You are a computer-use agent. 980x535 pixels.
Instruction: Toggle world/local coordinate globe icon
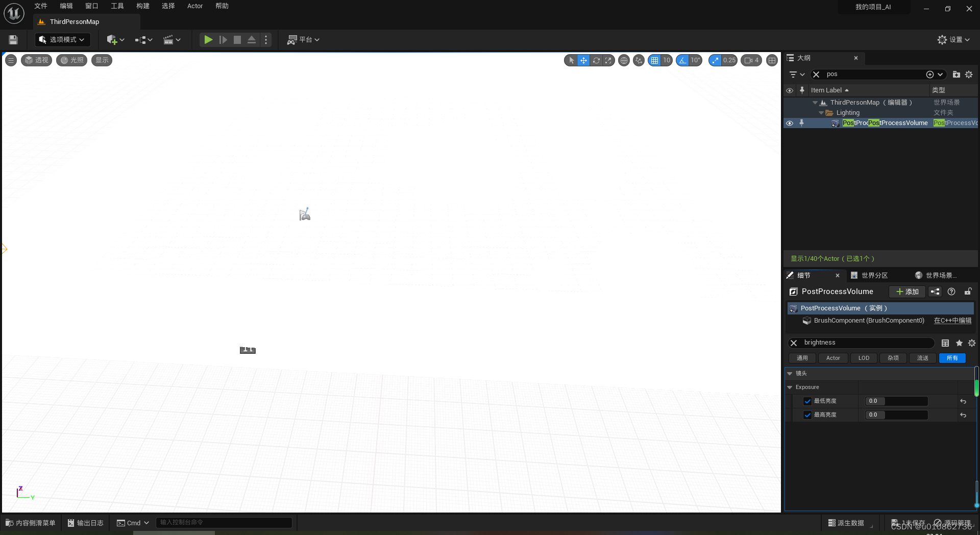(x=624, y=60)
